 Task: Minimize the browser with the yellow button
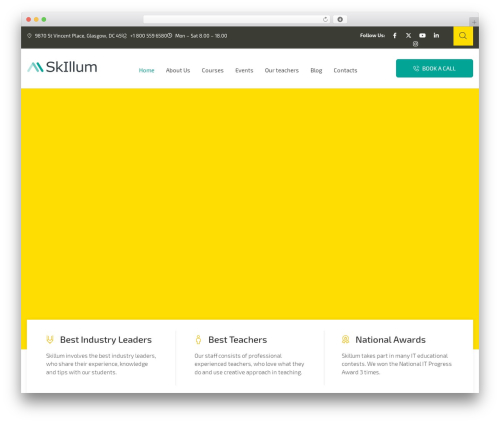click(x=36, y=19)
